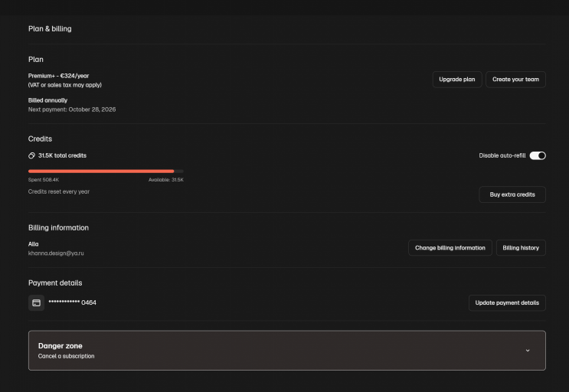Click Credits reset every year text
569x392 pixels.
click(59, 191)
